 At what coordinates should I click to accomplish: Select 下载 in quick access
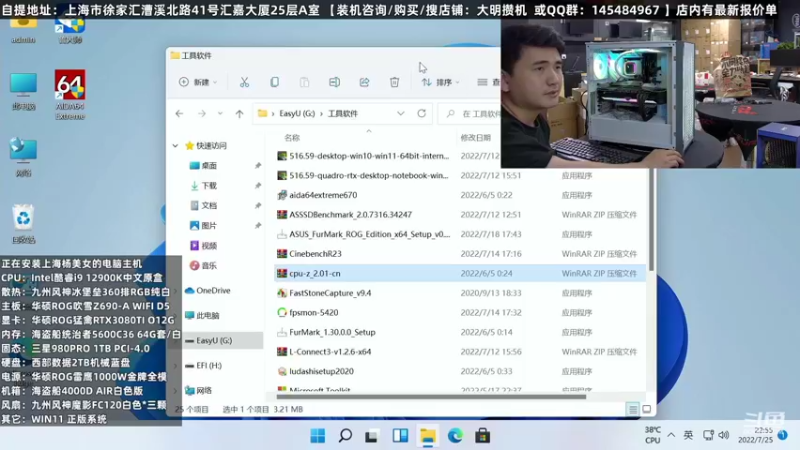(x=209, y=186)
